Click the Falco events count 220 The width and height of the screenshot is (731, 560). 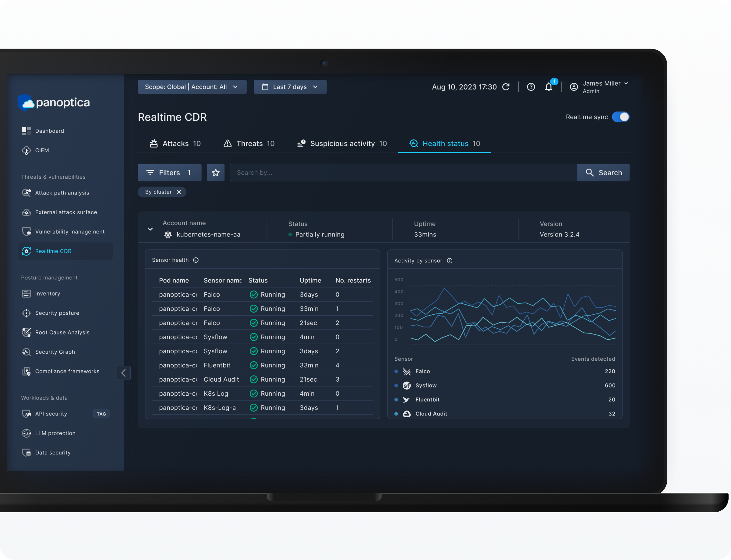click(x=610, y=371)
